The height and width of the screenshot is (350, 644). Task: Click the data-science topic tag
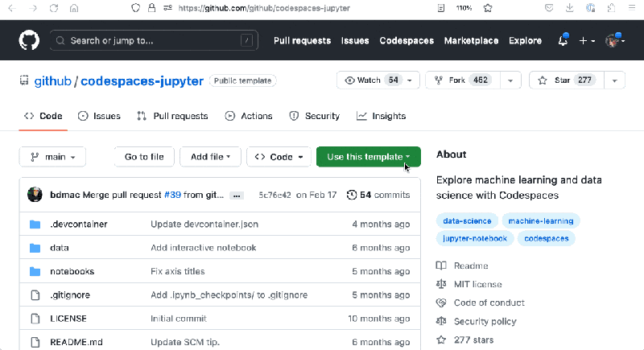[467, 220]
